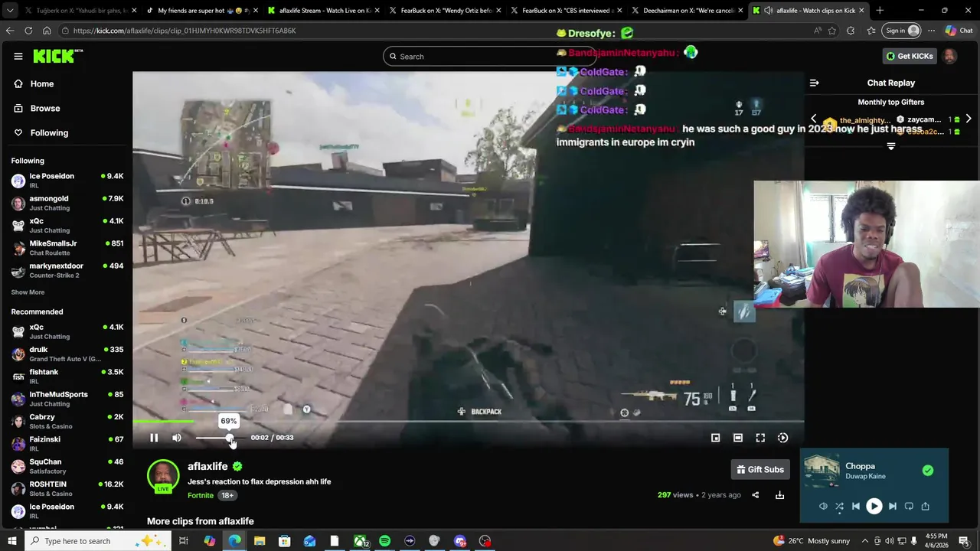Viewport: 980px width, 551px height.
Task: Toggle repeat in music widget
Action: (x=909, y=506)
